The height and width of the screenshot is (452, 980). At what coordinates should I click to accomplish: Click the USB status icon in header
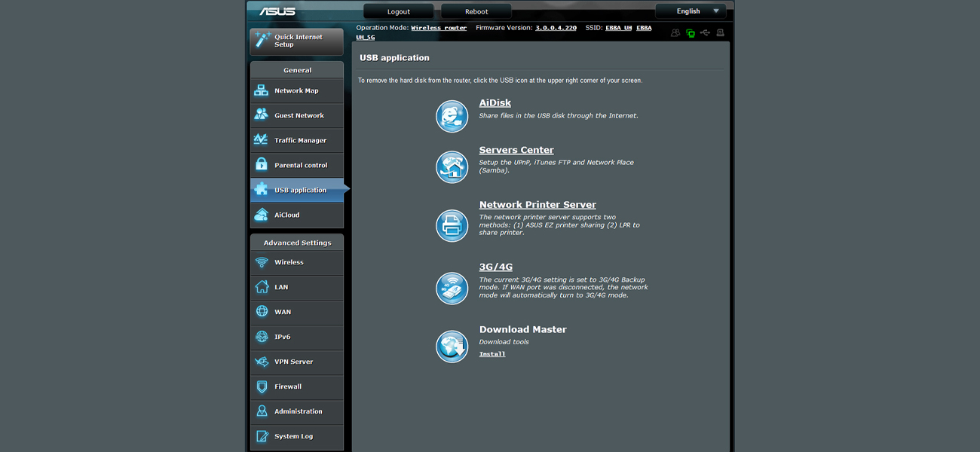705,33
